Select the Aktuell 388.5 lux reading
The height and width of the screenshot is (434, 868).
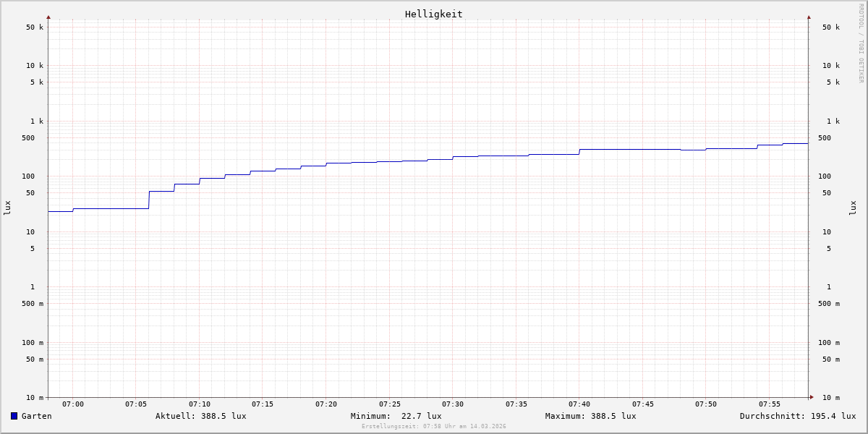(200, 416)
